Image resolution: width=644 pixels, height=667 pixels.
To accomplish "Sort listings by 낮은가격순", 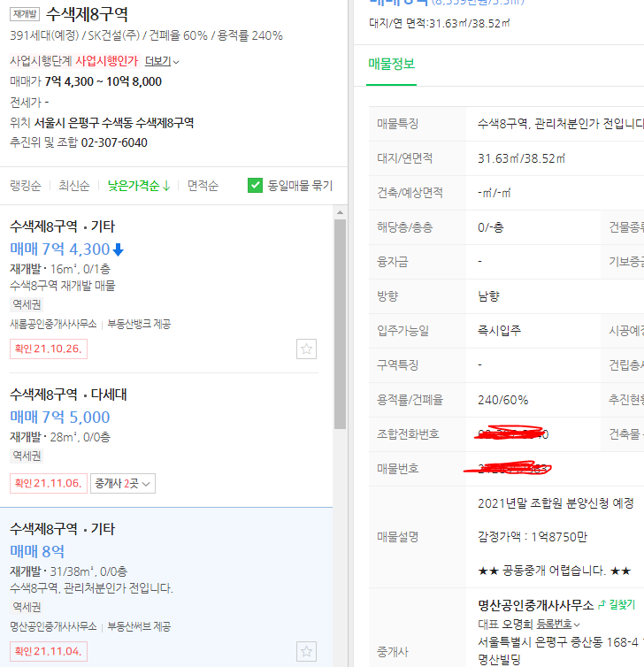I will pos(139,186).
